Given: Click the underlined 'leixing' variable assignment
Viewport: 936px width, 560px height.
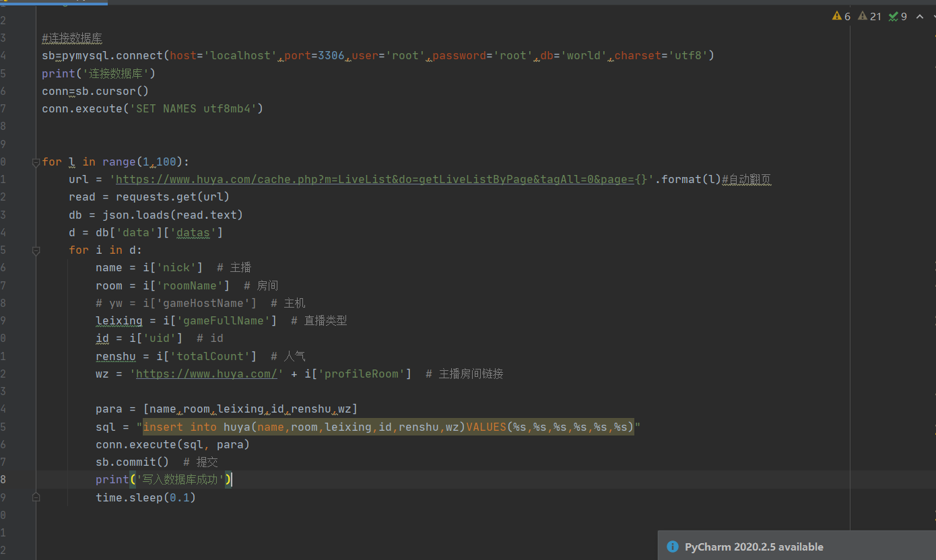Looking at the screenshot, I should [x=119, y=320].
